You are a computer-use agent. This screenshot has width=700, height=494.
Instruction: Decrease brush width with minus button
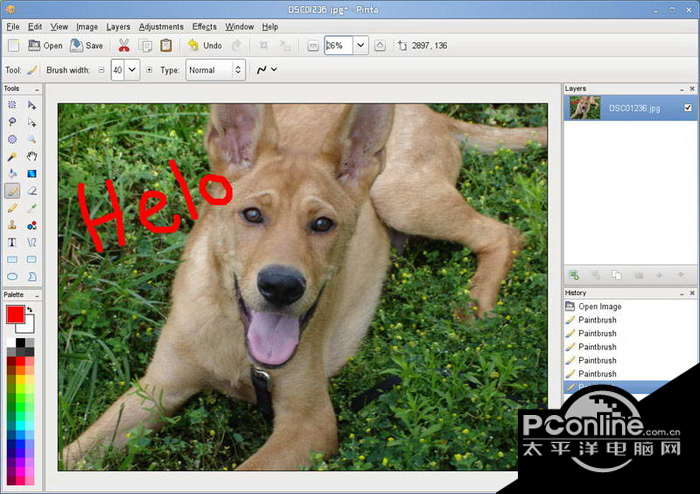101,70
